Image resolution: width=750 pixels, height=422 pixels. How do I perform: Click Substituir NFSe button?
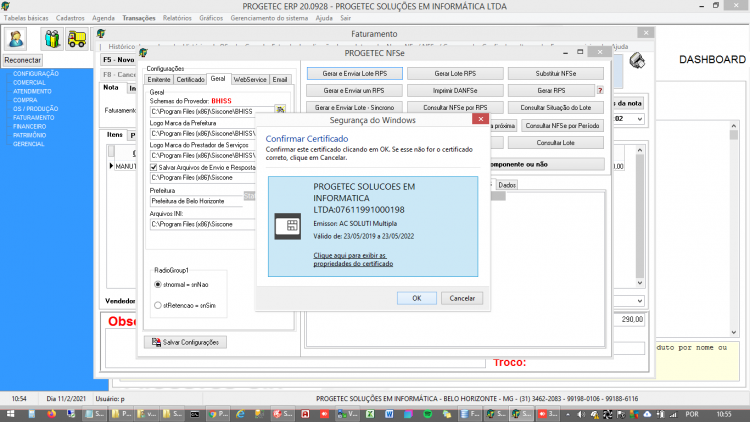[555, 74]
